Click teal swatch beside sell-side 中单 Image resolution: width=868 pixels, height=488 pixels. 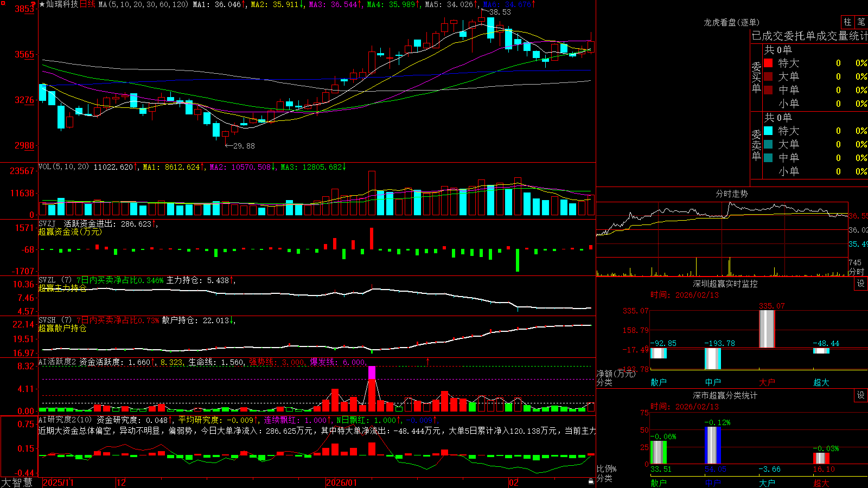(x=768, y=158)
